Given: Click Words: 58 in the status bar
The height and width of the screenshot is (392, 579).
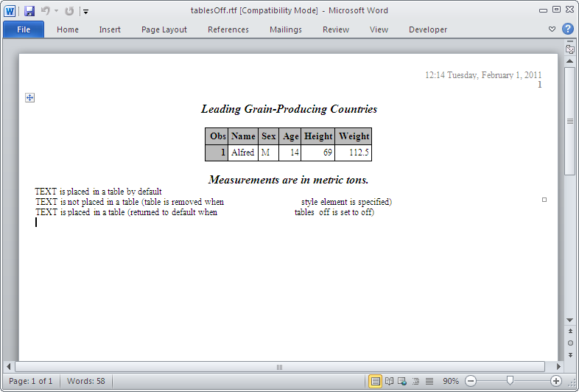Looking at the screenshot, I should coord(86,381).
